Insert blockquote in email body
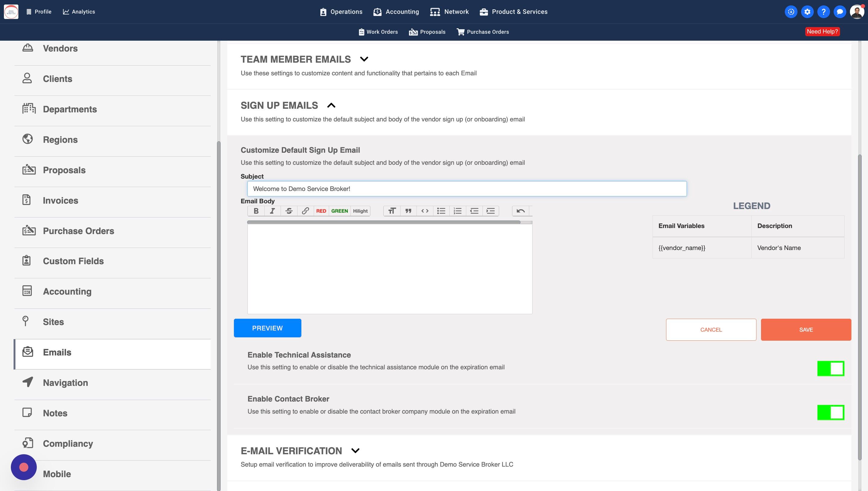This screenshot has height=491, width=868. point(408,211)
